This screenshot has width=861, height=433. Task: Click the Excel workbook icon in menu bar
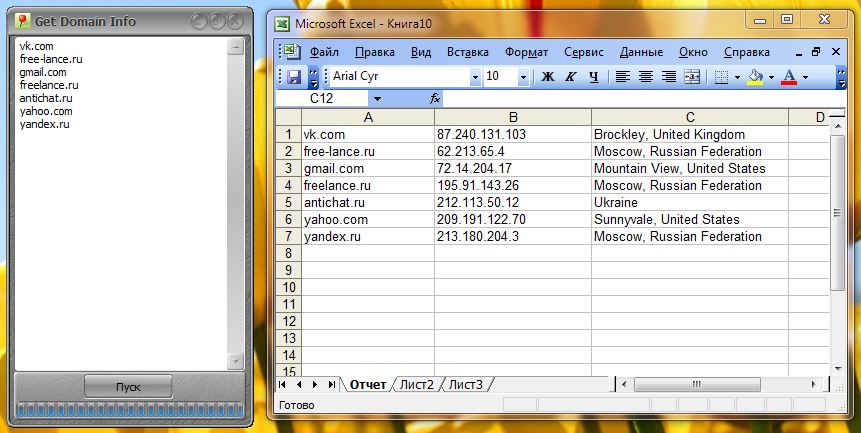click(x=292, y=52)
